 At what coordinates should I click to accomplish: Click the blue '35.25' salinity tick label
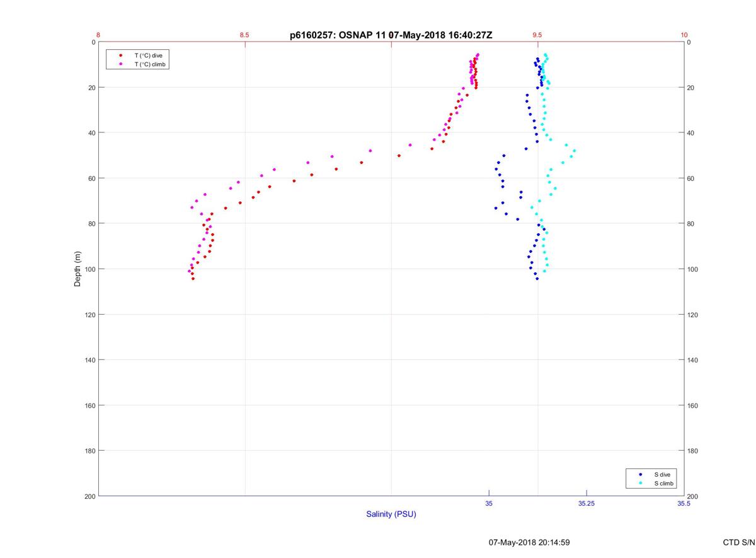[587, 503]
